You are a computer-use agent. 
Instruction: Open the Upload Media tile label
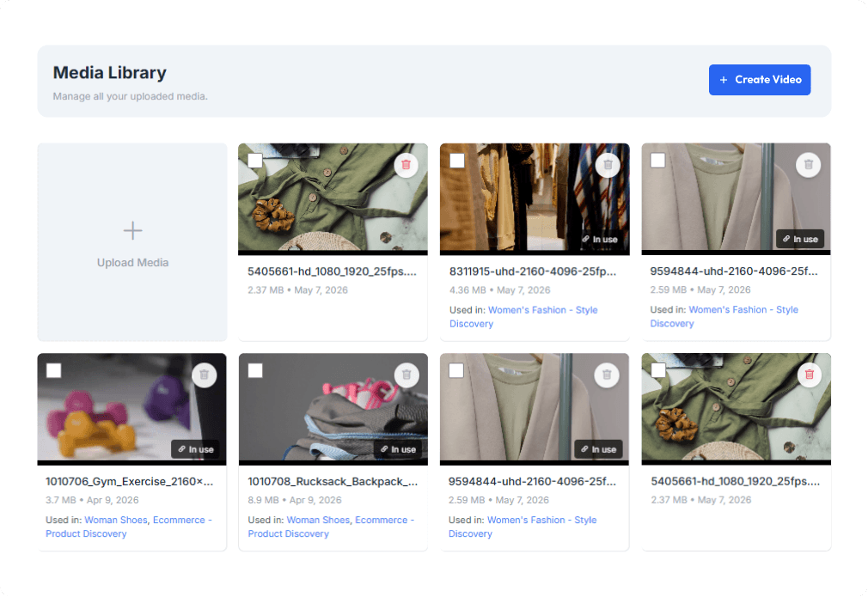(x=132, y=263)
